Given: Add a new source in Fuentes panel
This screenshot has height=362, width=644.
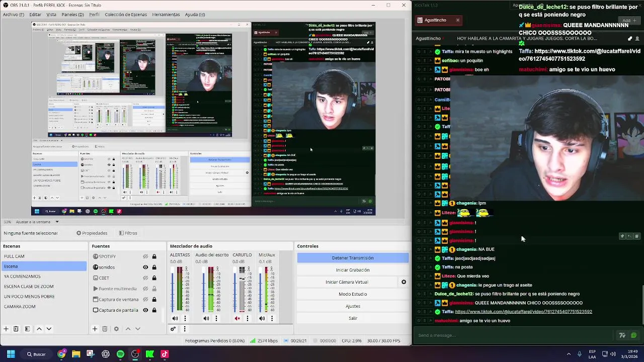Looking at the screenshot, I should point(95,329).
